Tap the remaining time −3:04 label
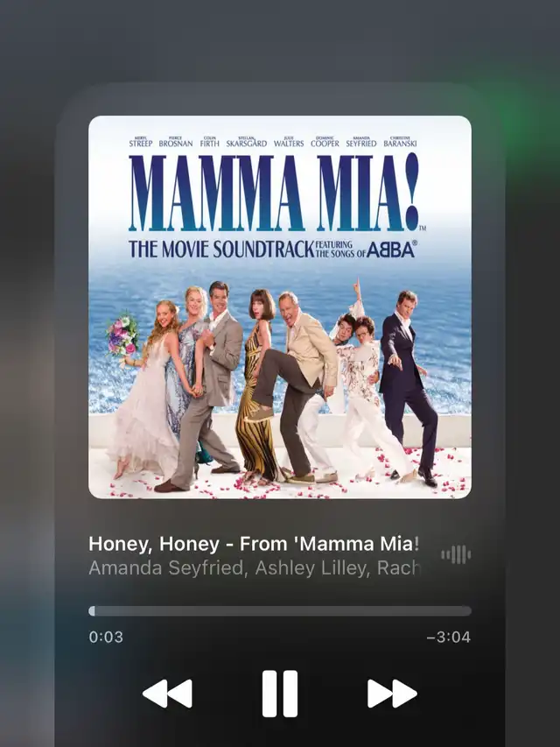This screenshot has height=747, width=560. click(449, 637)
